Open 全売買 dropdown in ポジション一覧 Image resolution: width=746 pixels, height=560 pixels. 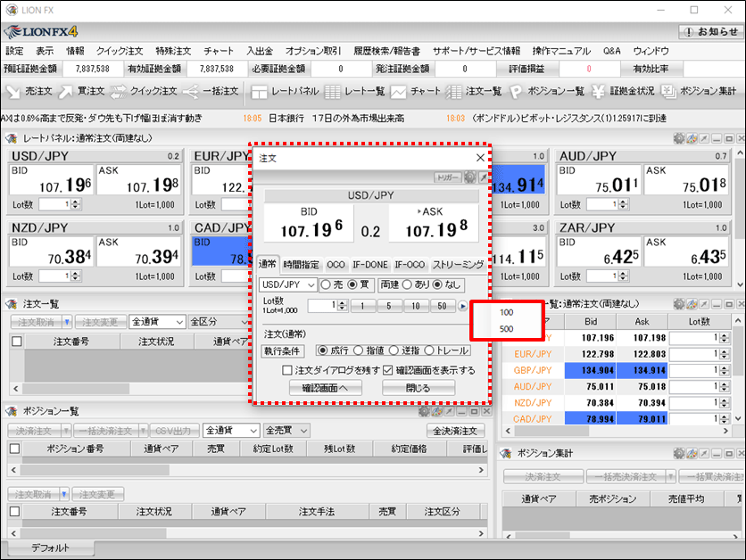(286, 430)
